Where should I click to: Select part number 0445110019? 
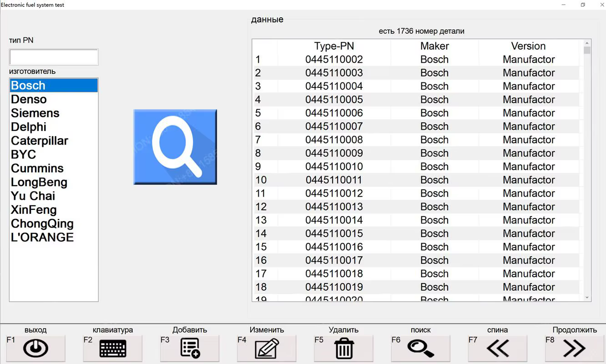pos(334,287)
